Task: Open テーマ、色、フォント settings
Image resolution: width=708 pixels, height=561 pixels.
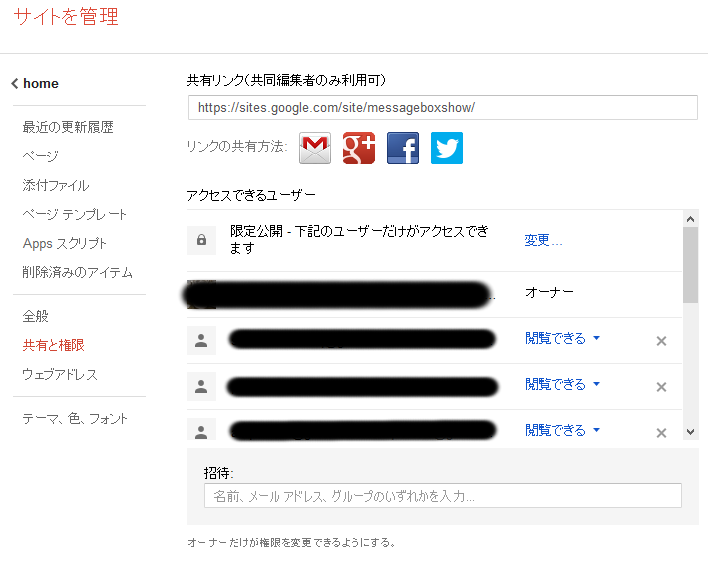Action: (x=75, y=419)
